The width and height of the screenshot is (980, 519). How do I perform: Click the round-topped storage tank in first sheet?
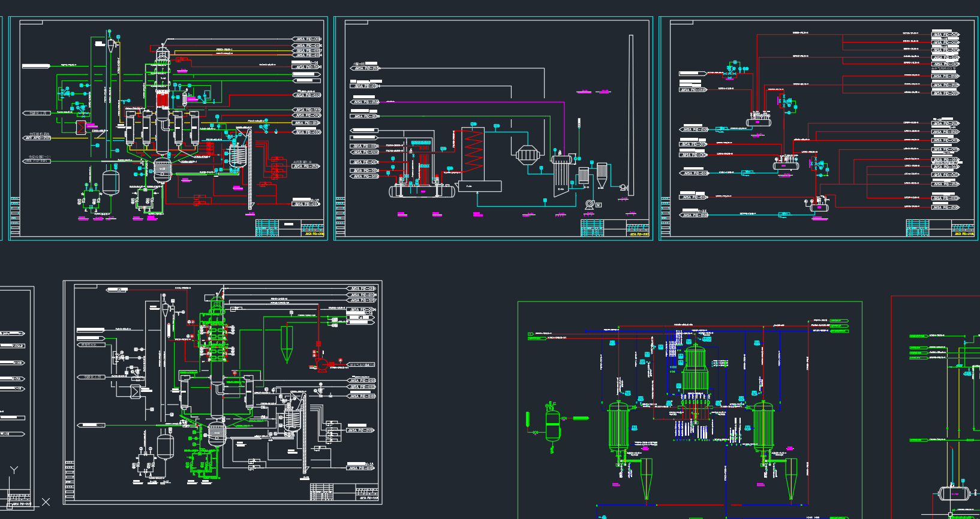pyautogui.click(x=111, y=182)
